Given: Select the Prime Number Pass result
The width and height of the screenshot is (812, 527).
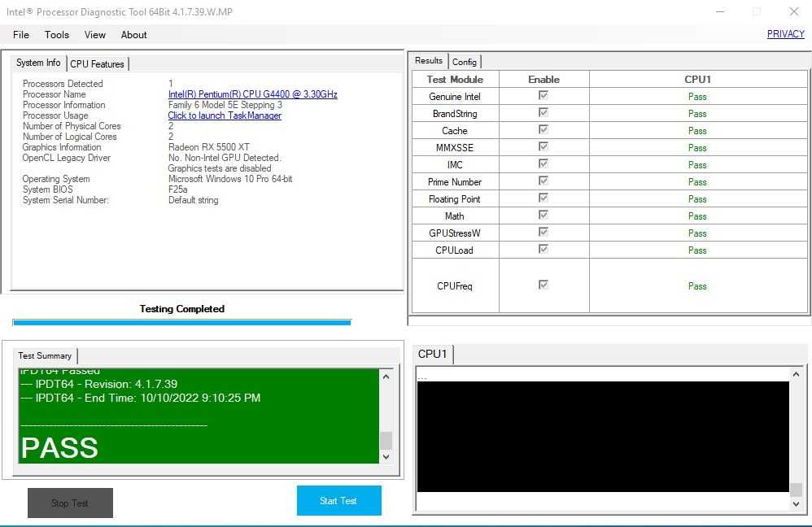Looking at the screenshot, I should click(697, 182).
